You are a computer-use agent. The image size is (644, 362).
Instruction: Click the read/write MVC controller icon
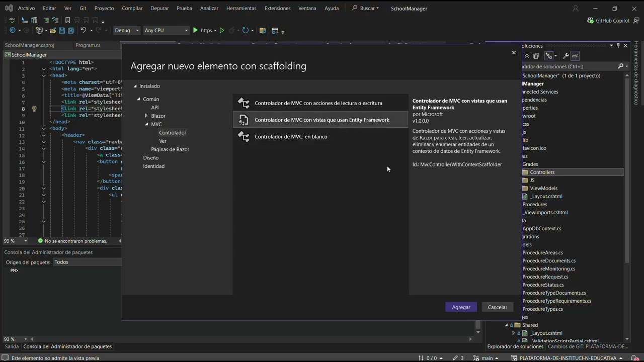coord(244,103)
